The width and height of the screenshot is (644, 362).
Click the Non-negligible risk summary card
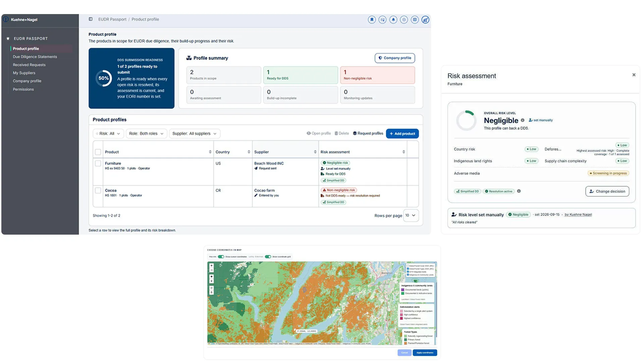377,75
